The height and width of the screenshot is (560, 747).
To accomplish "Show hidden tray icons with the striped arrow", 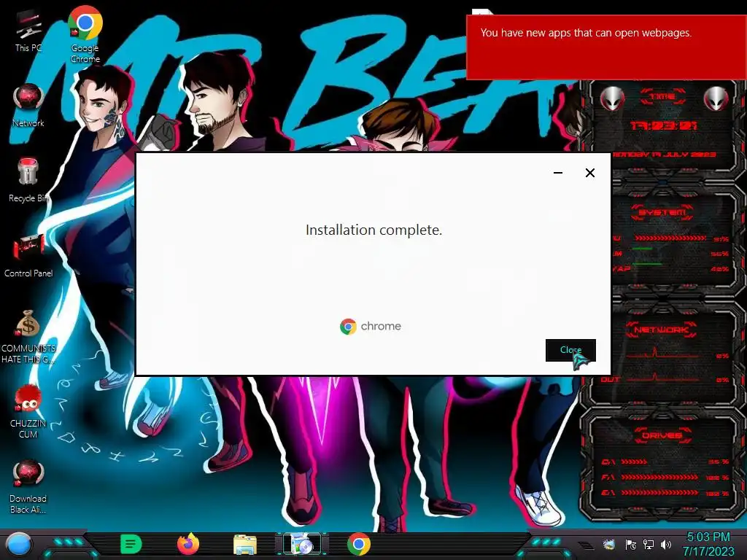I will point(587,545).
